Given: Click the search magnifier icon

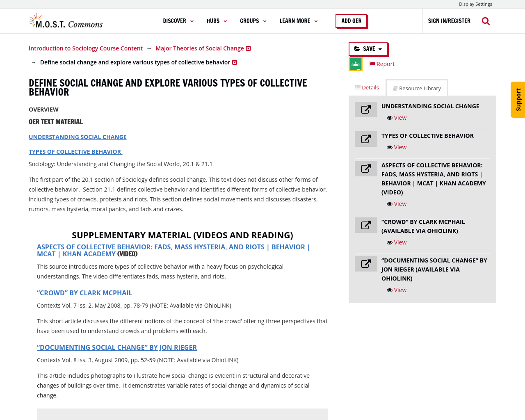Looking at the screenshot, I should tap(486, 21).
